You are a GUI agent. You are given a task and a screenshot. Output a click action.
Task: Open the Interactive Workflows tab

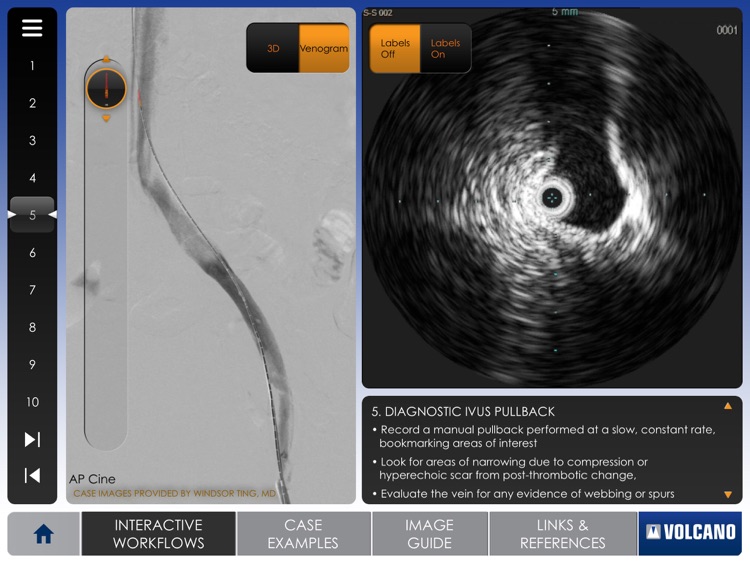coord(158,534)
